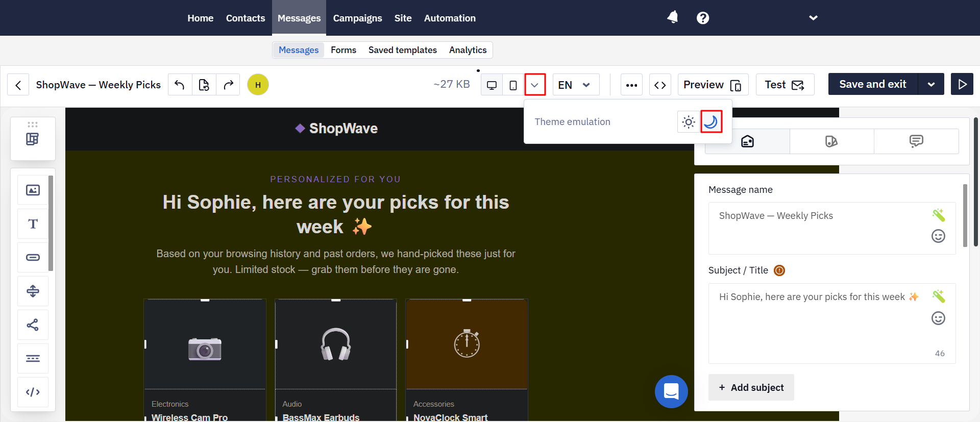980x422 pixels.
Task: Expand the view options chevron
Action: tap(535, 85)
